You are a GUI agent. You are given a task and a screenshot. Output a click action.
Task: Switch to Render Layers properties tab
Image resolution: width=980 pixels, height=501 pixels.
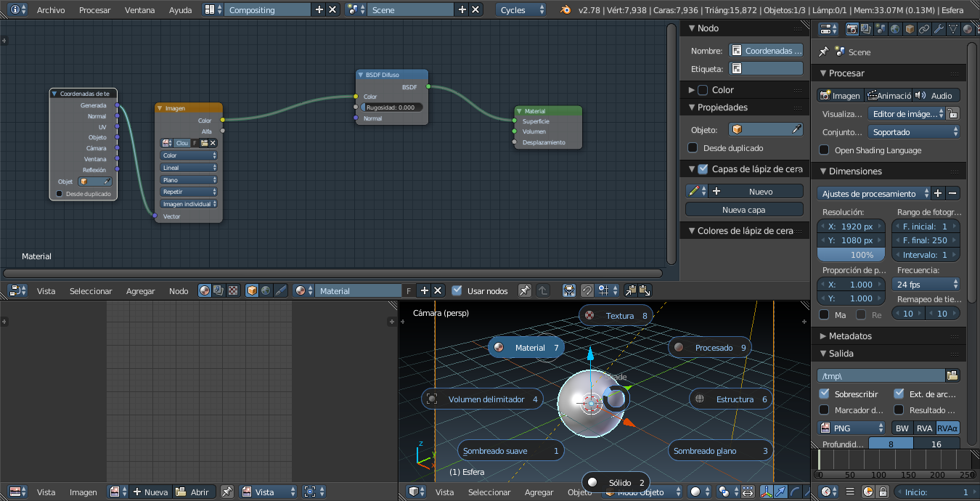867,30
